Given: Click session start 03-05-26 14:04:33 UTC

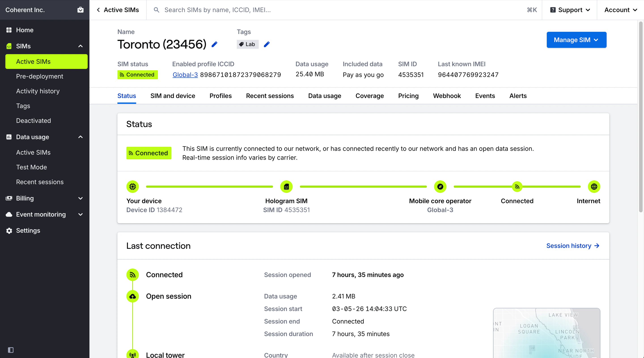Looking at the screenshot, I should [x=369, y=309].
